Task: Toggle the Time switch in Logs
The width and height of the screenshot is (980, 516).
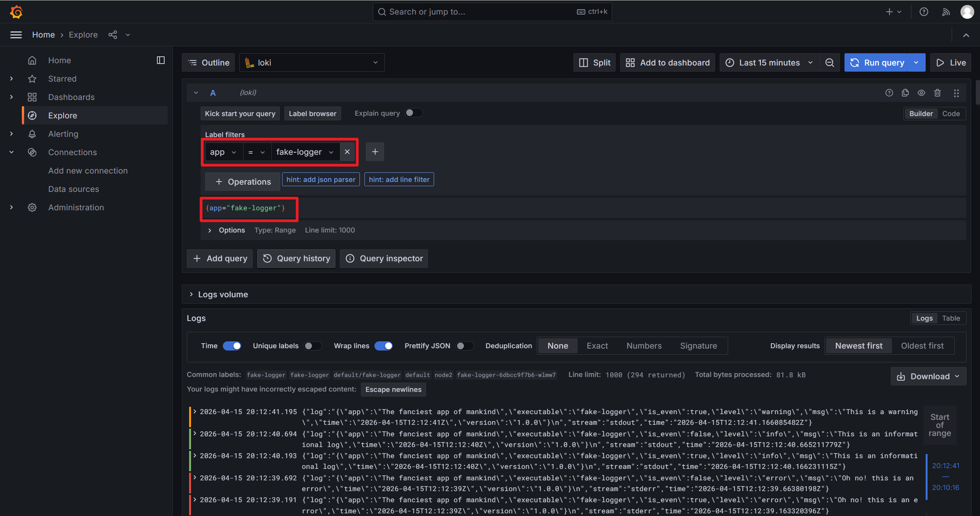Action: [x=232, y=346]
